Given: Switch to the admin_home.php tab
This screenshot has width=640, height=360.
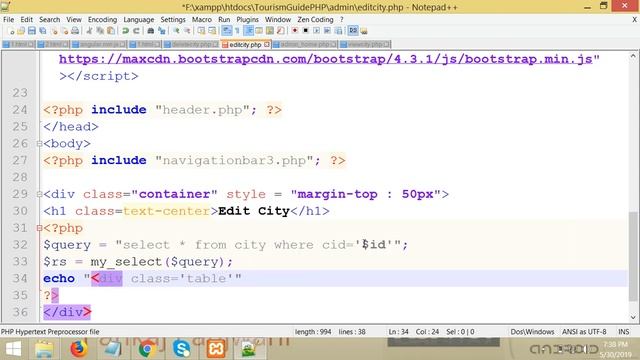Looking at the screenshot, I should 304,44.
